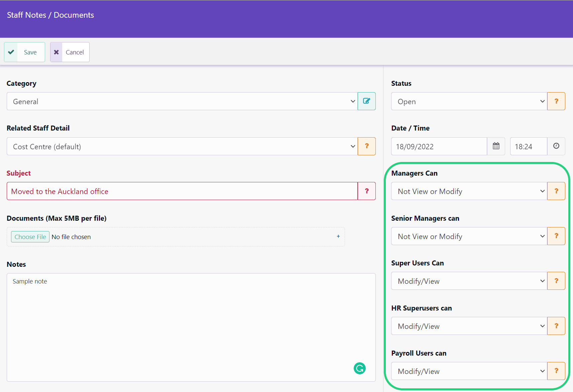Image resolution: width=573 pixels, height=392 pixels.
Task: Click the Staff Notes / Documents header title
Action: (50, 15)
